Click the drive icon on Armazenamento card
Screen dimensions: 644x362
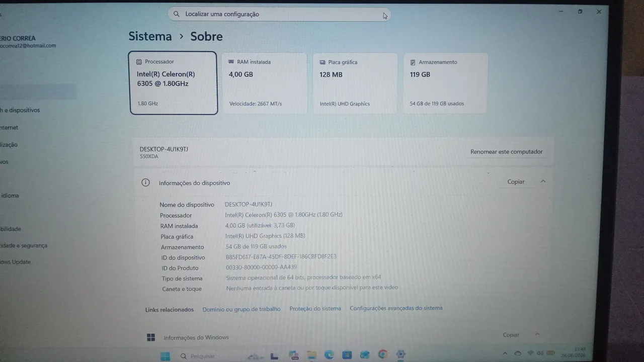[413, 62]
